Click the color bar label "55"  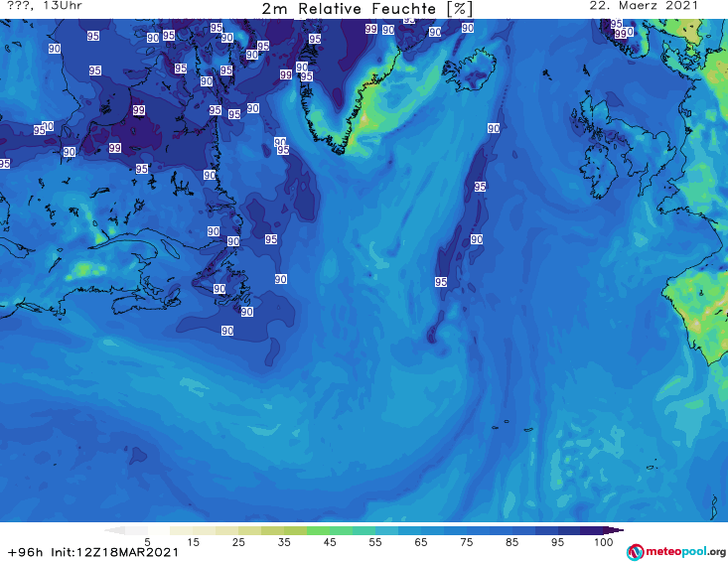[375, 542]
